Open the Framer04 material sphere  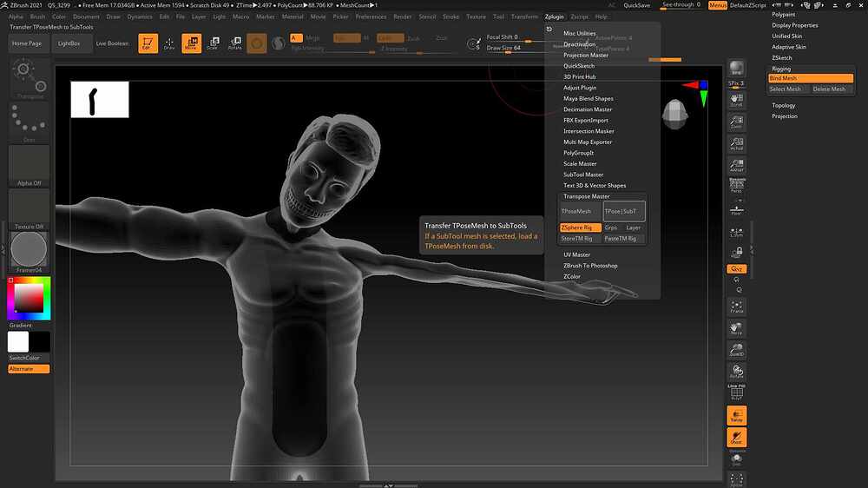[x=30, y=252]
